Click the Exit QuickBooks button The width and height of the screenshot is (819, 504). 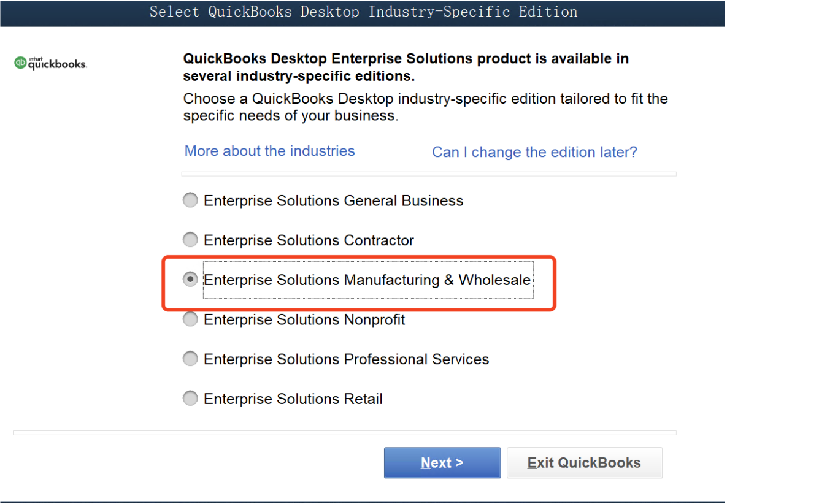coord(585,463)
